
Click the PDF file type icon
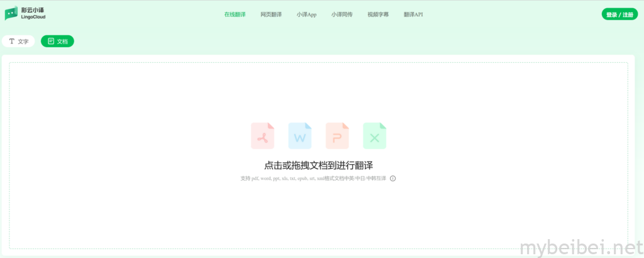[x=262, y=136]
